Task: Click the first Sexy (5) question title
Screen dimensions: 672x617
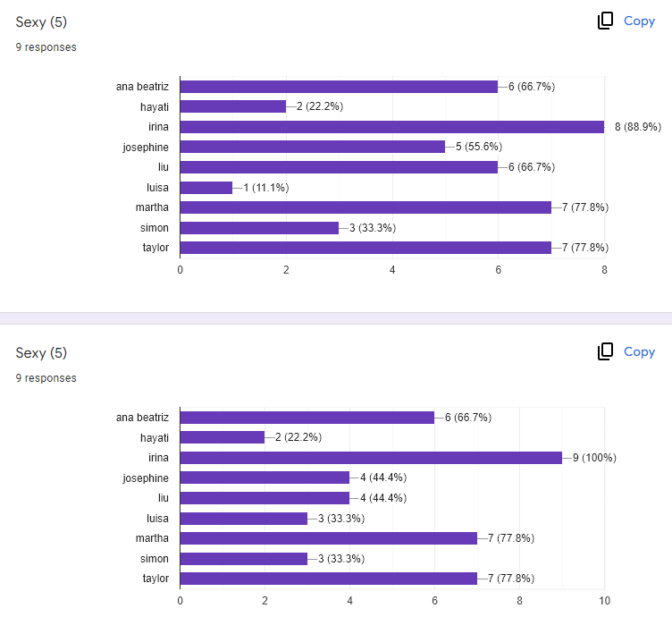Action: point(41,22)
